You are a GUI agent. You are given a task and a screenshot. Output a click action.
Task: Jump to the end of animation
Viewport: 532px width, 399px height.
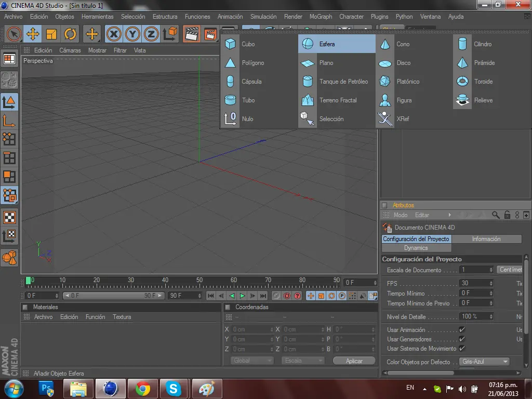point(263,296)
